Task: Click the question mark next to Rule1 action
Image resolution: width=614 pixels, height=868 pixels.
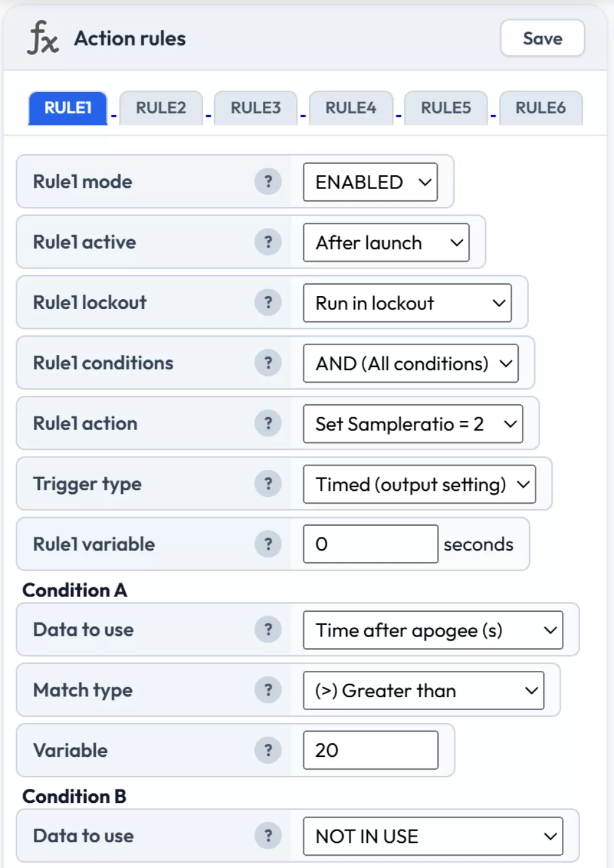Action: 268,423
